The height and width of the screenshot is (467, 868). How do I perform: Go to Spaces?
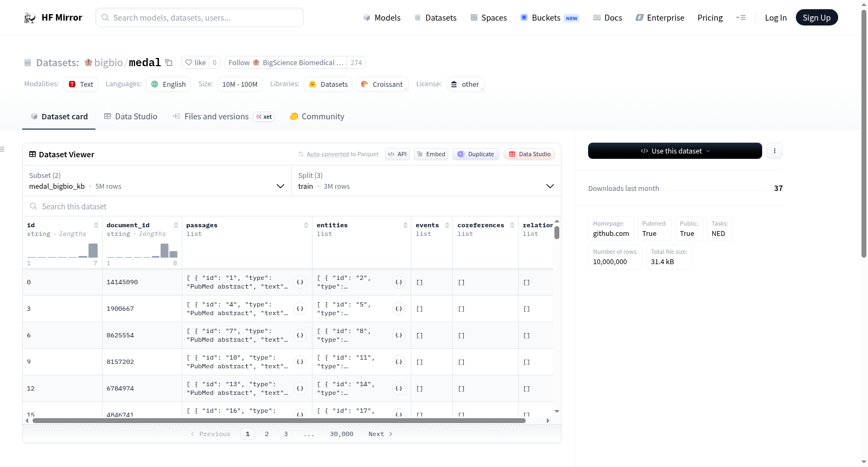click(x=488, y=17)
